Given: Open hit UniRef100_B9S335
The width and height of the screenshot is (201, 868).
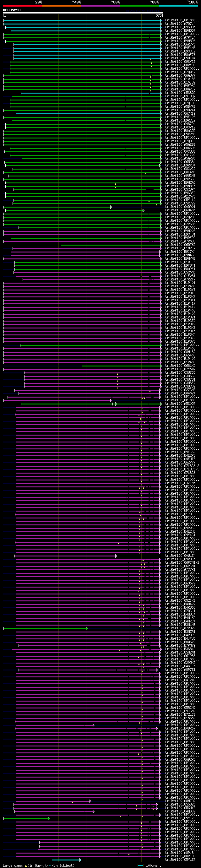Looking at the screenshot, I should point(180,27).
